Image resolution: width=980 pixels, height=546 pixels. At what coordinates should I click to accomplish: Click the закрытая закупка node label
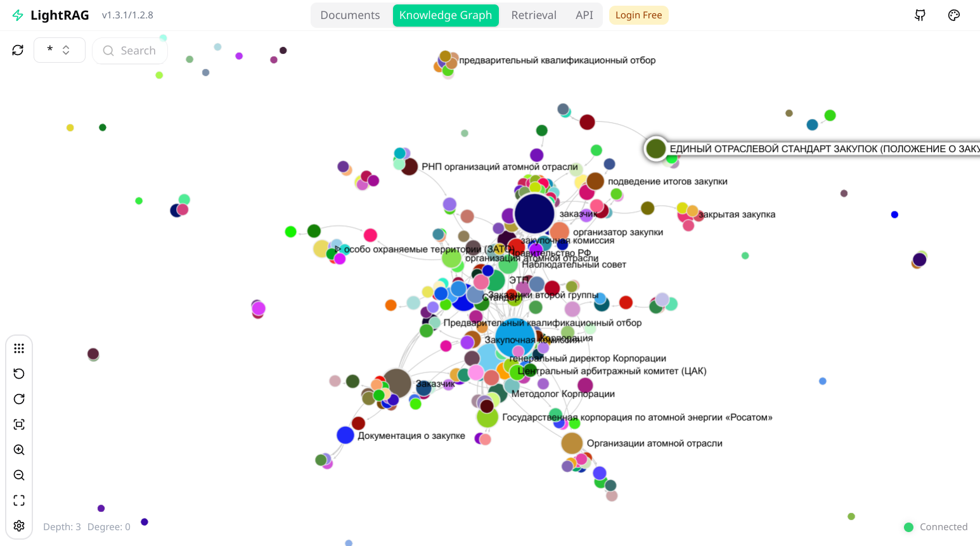[737, 214]
